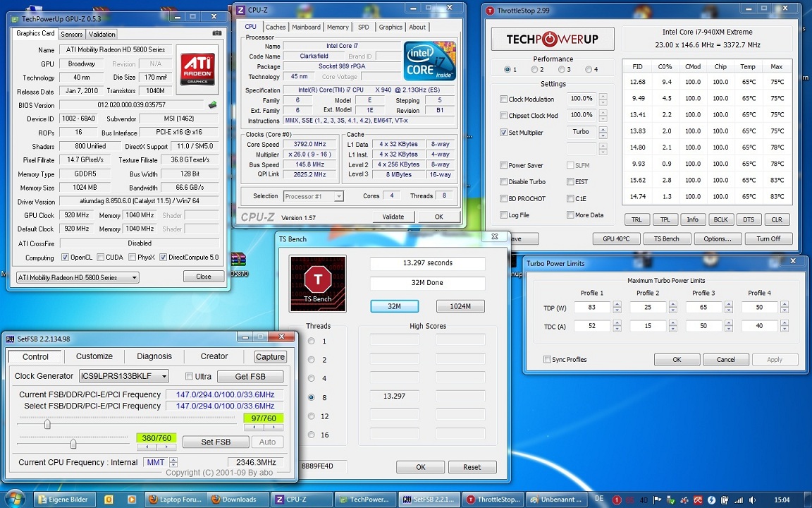The height and width of the screenshot is (508, 812).
Task: Click the ThrottleStop title bar icon
Action: pos(490,11)
